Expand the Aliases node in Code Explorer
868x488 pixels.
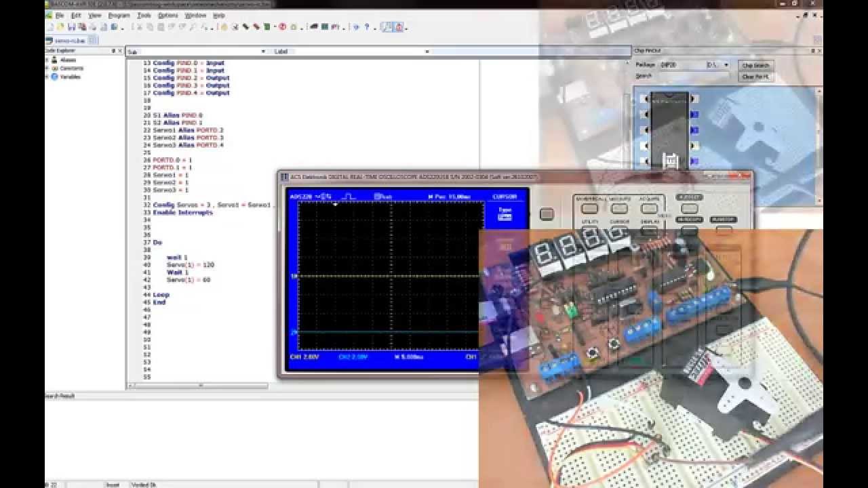click(47, 60)
